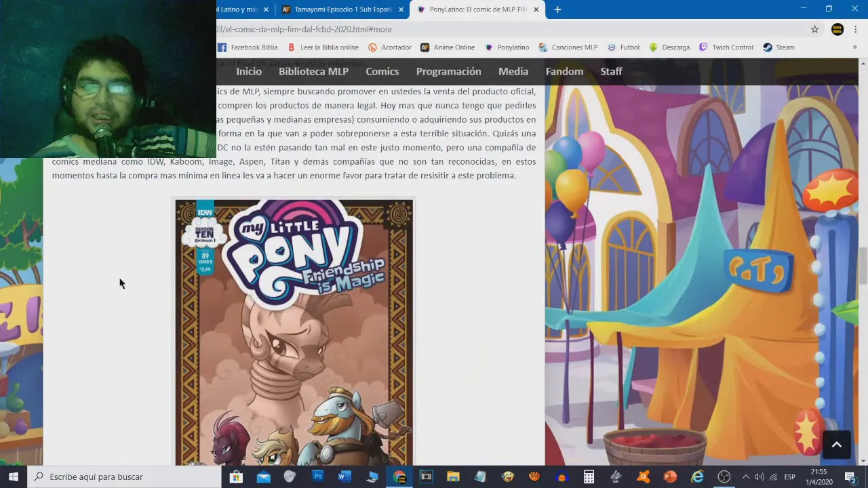Open the My Little Pony comic cover image
Image resolution: width=868 pixels, height=488 pixels.
click(x=294, y=332)
